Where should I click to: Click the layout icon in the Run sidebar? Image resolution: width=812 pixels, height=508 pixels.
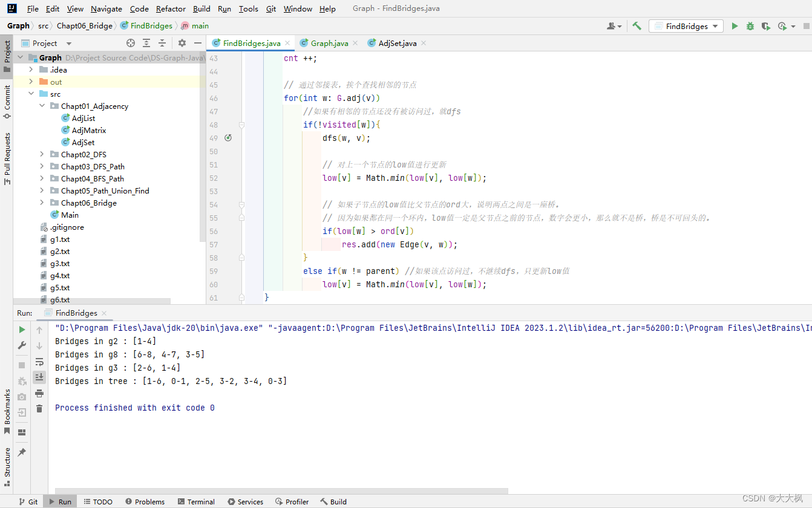pos(22,432)
